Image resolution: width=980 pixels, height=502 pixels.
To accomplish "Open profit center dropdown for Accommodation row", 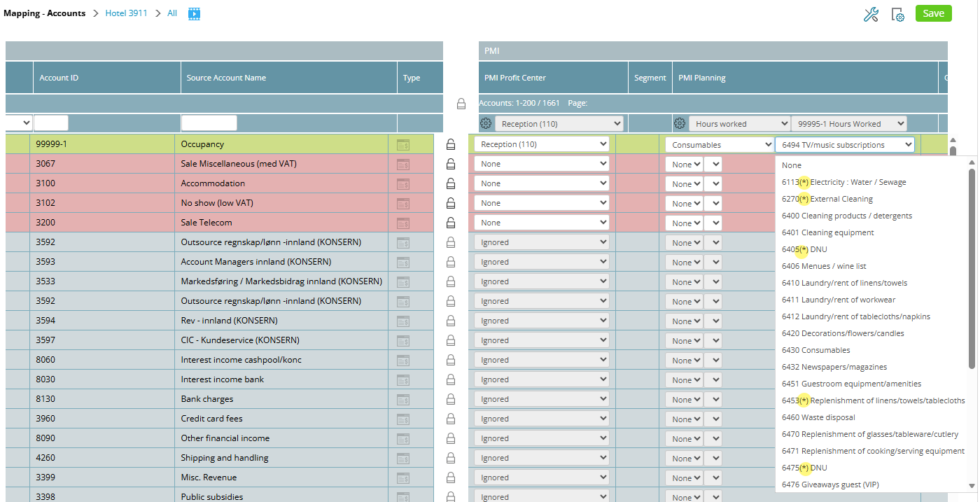I will [541, 184].
